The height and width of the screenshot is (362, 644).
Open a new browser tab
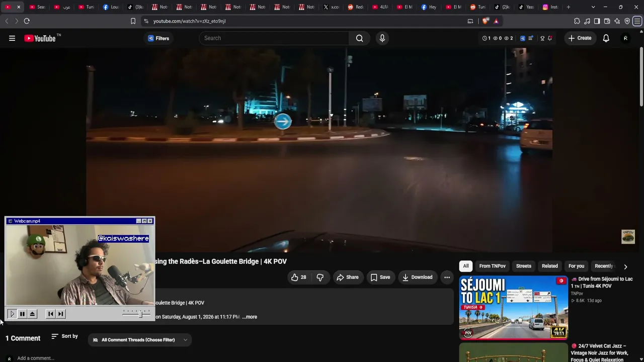(569, 7)
